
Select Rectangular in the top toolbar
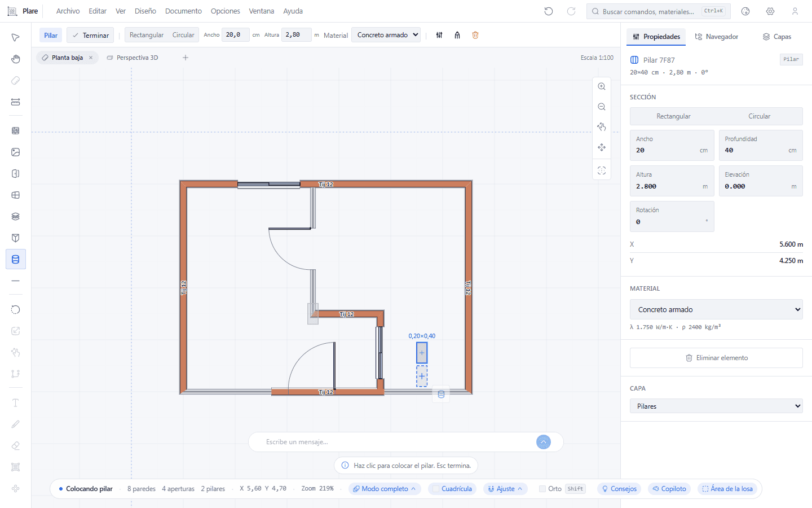[147, 35]
